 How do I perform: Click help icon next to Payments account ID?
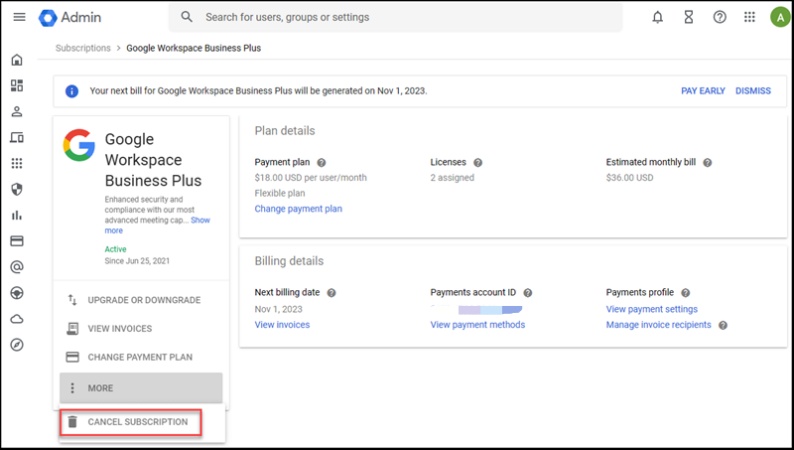tap(527, 293)
